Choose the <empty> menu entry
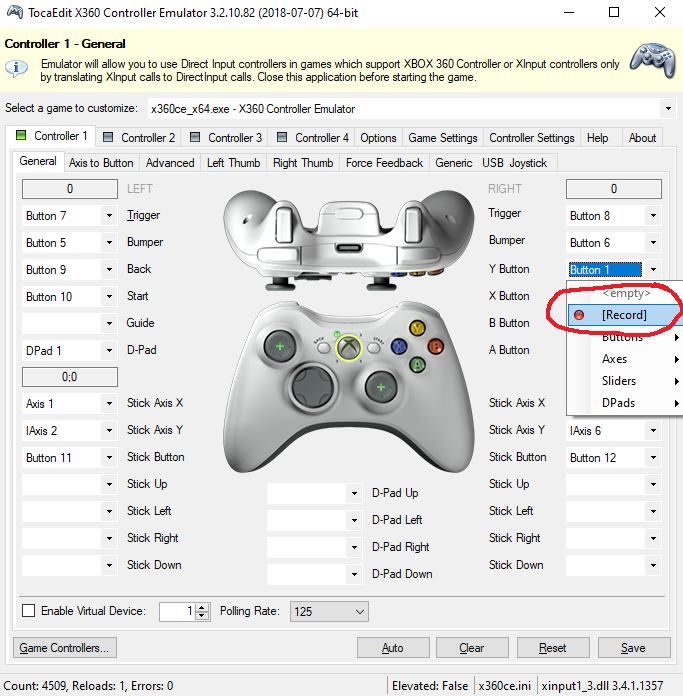The image size is (683, 696). pyautogui.click(x=625, y=293)
